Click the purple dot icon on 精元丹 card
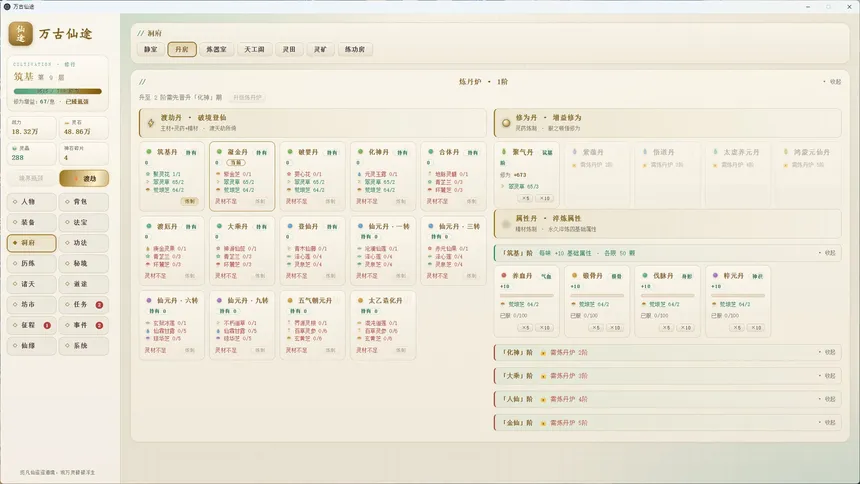 (715, 275)
